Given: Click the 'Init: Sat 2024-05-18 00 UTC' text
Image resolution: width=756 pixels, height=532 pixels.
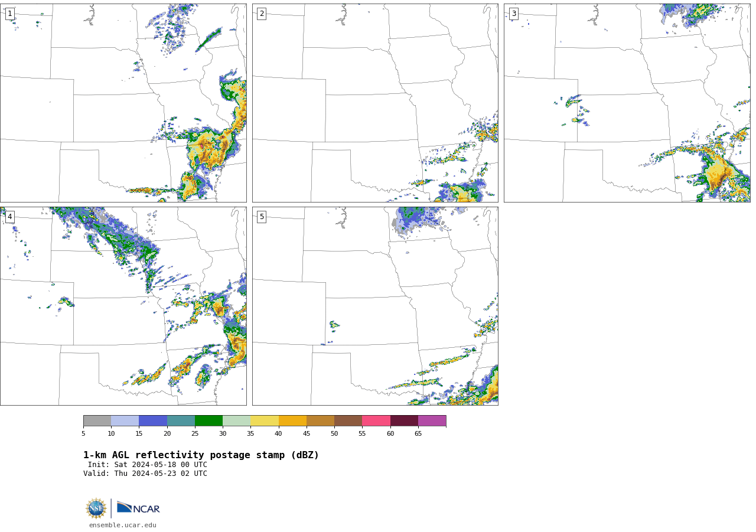Looking at the screenshot, I should 148,465.
